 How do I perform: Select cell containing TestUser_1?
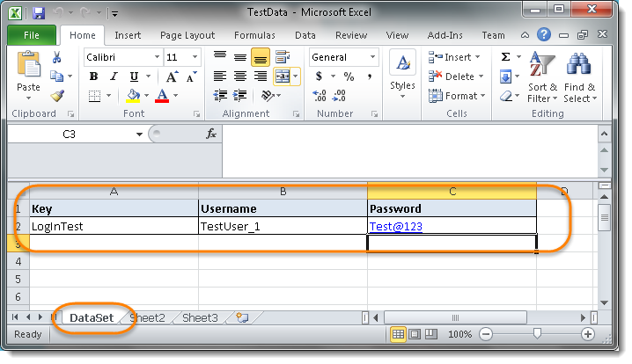pyautogui.click(x=282, y=226)
